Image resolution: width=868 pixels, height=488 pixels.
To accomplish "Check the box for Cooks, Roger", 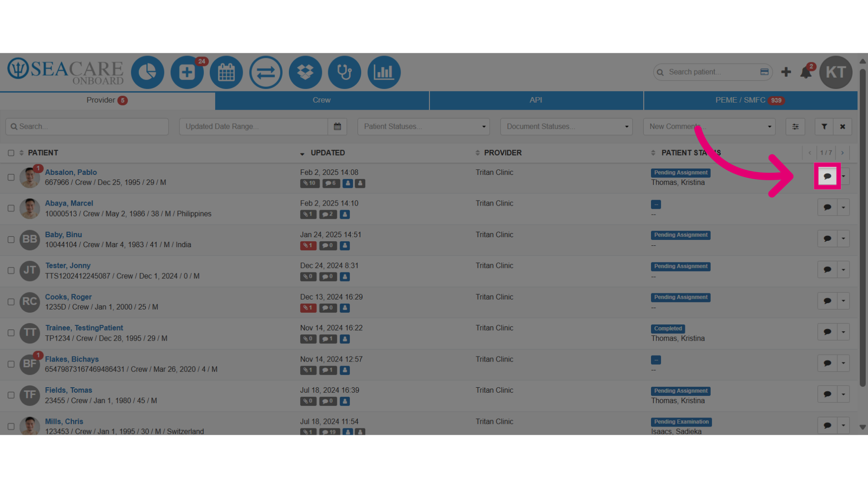I will [x=11, y=302].
